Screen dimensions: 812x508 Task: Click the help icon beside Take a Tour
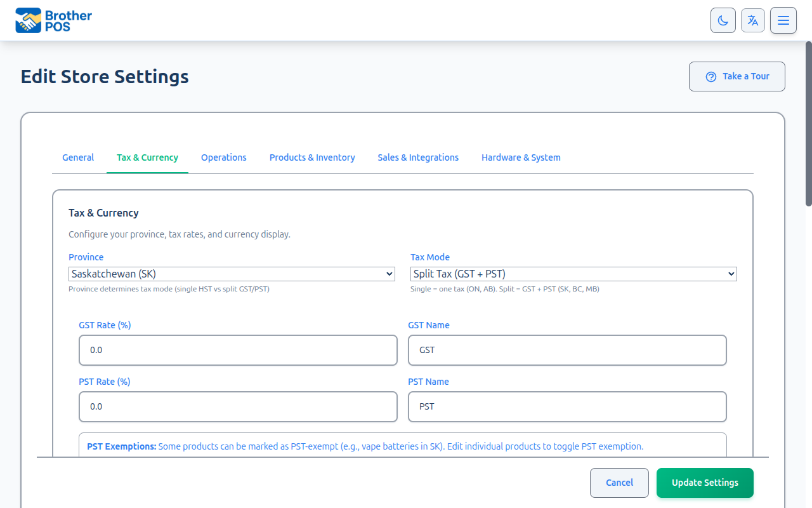tap(710, 76)
